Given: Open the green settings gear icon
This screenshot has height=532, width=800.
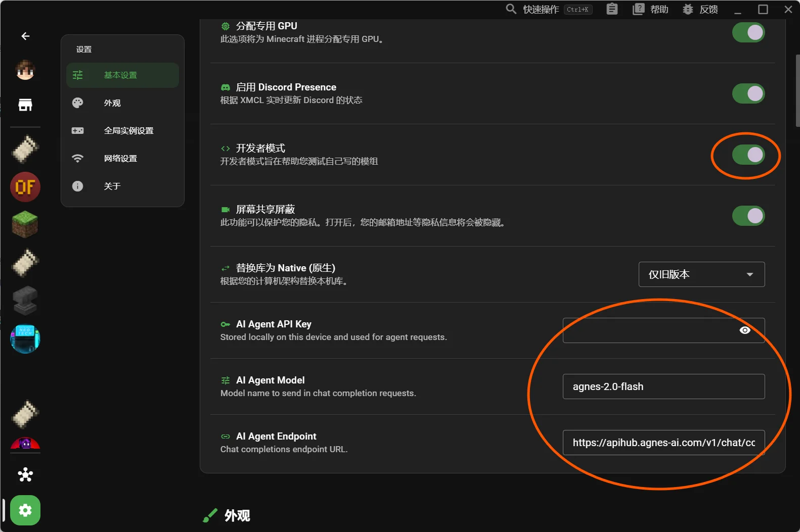Looking at the screenshot, I should (25, 510).
